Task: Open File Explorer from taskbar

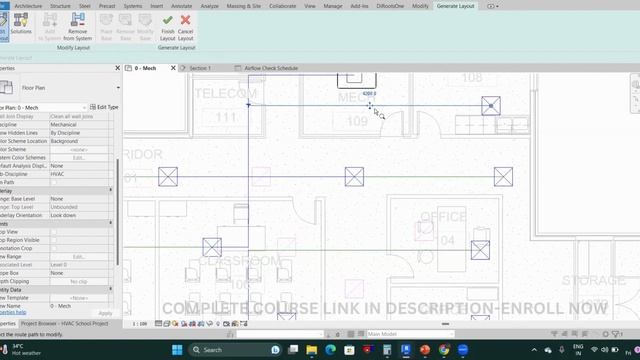Action: pos(312,350)
